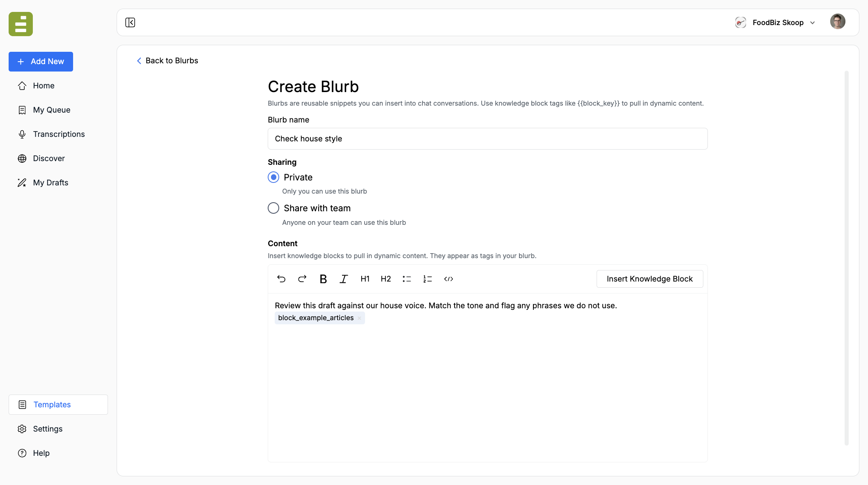Go to Transcriptions
The width and height of the screenshot is (868, 485).
pyautogui.click(x=58, y=134)
